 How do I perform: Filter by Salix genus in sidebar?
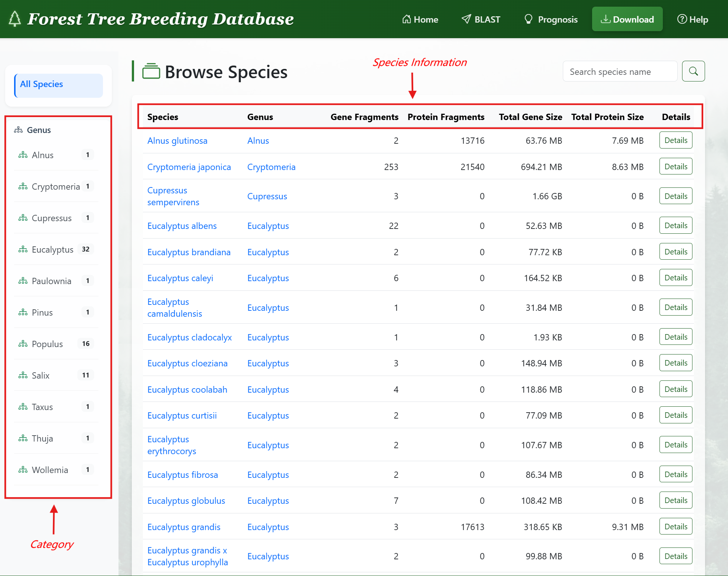coord(56,375)
